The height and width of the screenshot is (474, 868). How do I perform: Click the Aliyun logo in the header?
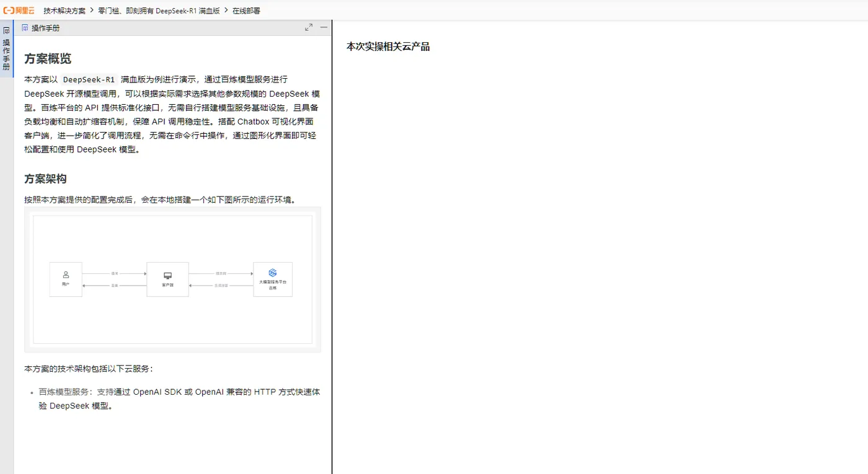click(19, 11)
